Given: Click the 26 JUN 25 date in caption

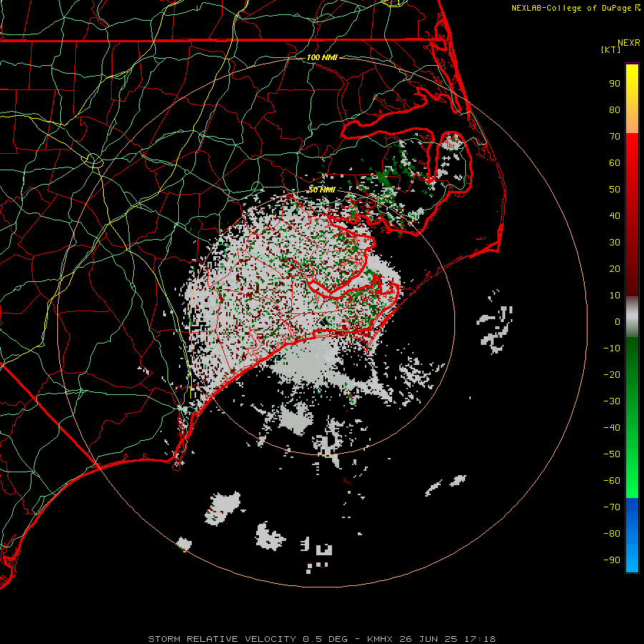Looking at the screenshot, I should [428, 639].
